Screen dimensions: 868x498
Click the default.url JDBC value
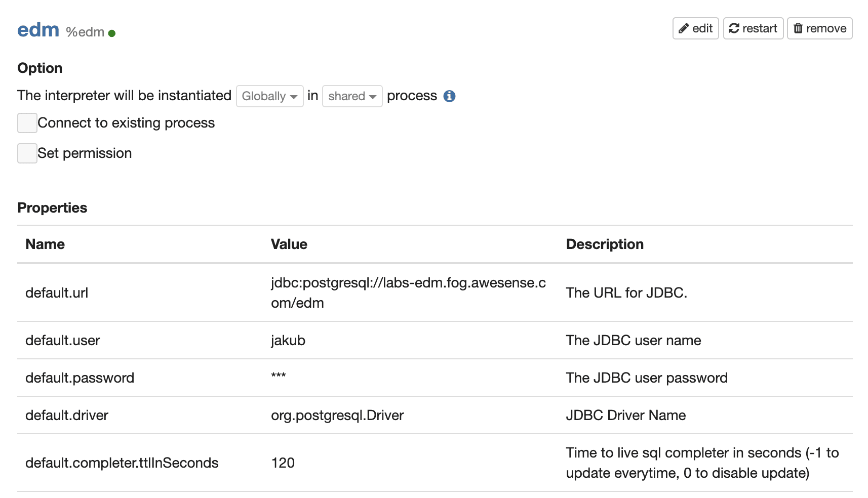coord(408,293)
